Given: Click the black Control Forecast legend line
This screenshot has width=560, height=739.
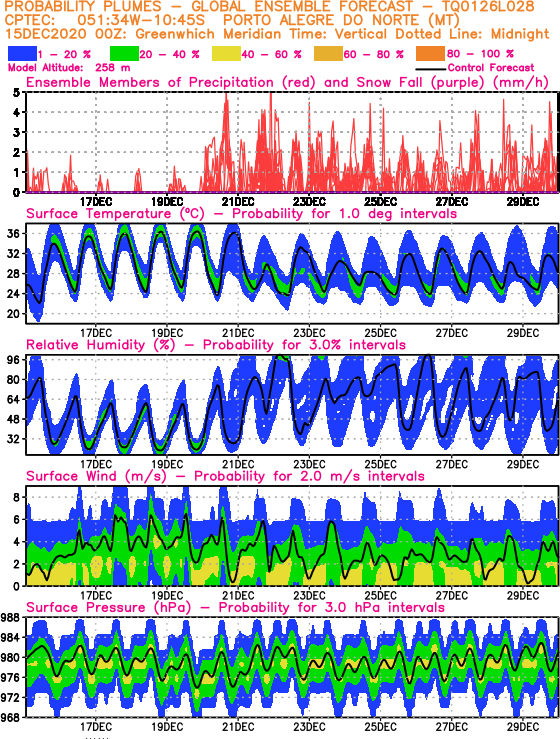Looking at the screenshot, I should (x=430, y=68).
